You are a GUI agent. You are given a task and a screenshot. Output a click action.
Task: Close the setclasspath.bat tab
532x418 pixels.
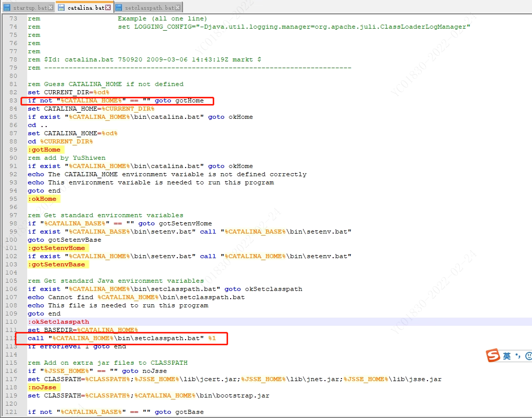coord(177,8)
